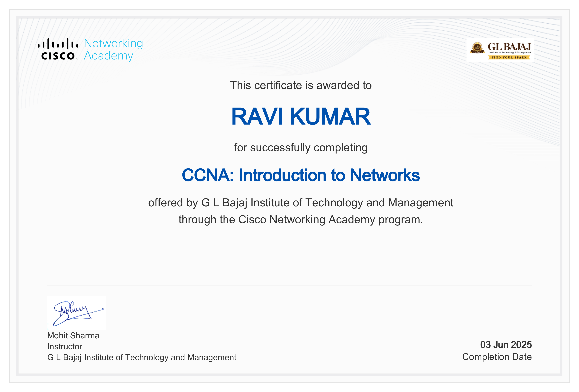Click the instructor name Mohit Sharma
This screenshot has width=579, height=392.
[73, 335]
